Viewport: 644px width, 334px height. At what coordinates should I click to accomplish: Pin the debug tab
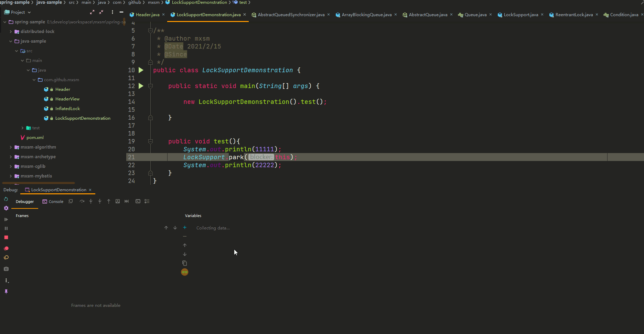coord(6,292)
